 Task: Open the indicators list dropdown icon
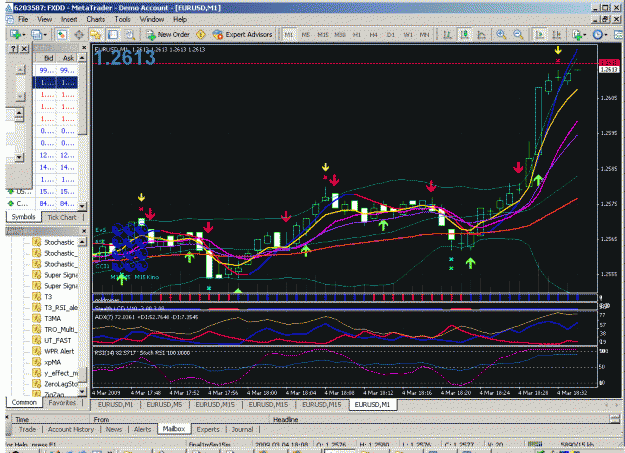click(579, 35)
